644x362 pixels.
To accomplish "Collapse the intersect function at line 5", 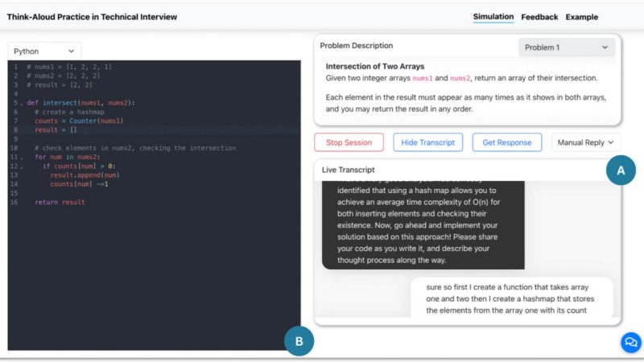I will 22,103.
